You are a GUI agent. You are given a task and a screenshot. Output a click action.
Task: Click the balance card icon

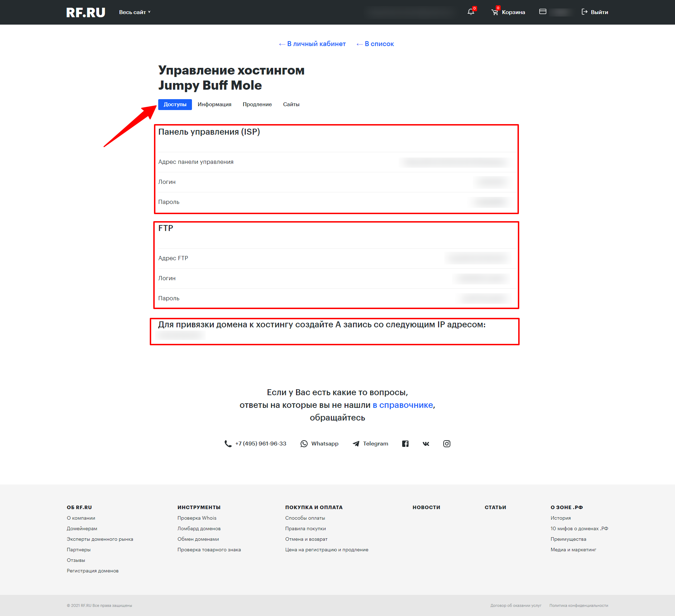click(542, 12)
